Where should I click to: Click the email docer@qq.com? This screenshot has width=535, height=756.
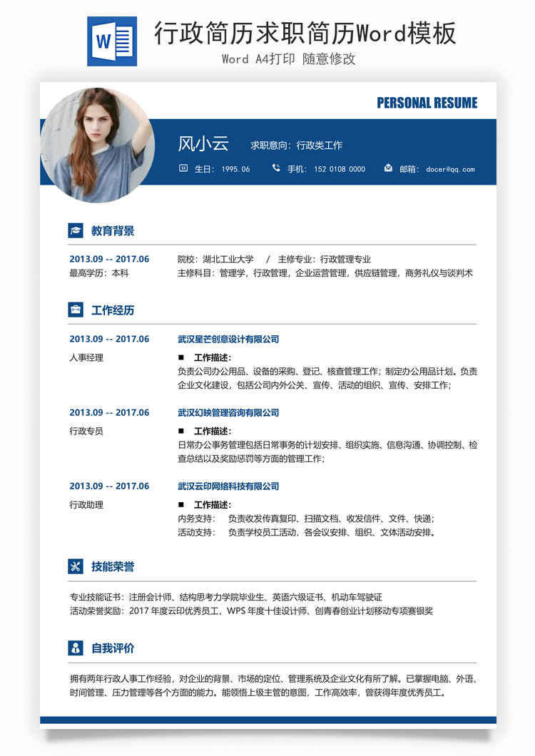click(450, 169)
